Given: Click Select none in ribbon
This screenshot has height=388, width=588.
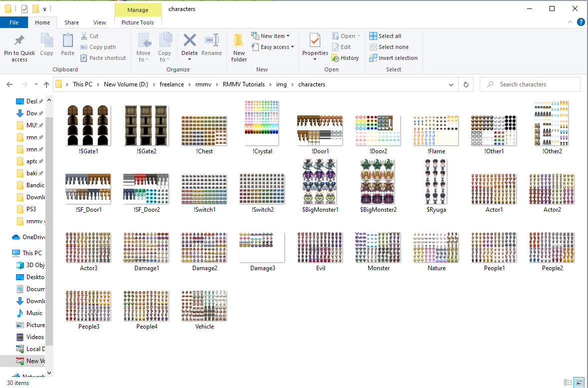Looking at the screenshot, I should (x=389, y=47).
